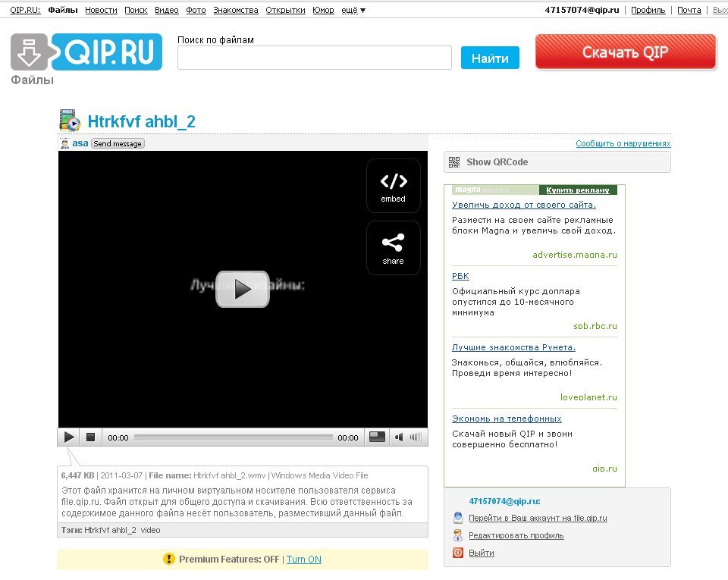Open Открытки section

286,10
